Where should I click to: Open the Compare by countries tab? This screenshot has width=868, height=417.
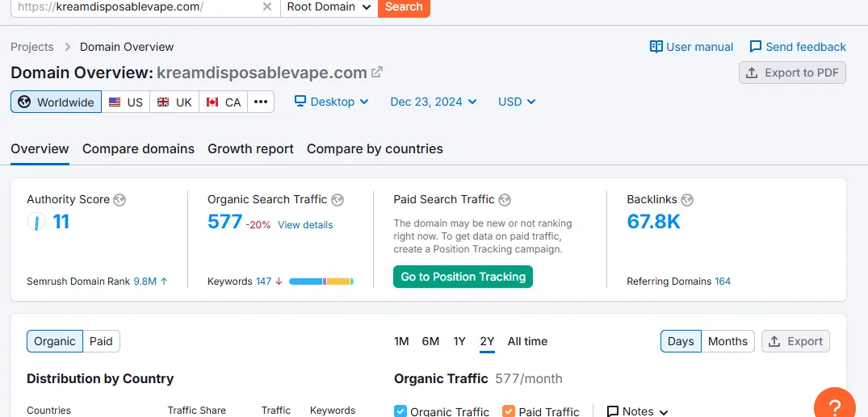click(x=375, y=148)
